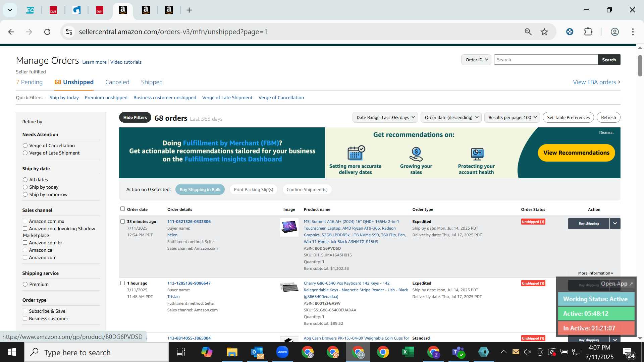This screenshot has width=644, height=362.
Task: Select order 111-0521326-0333806 checkbox
Action: pos(122,222)
